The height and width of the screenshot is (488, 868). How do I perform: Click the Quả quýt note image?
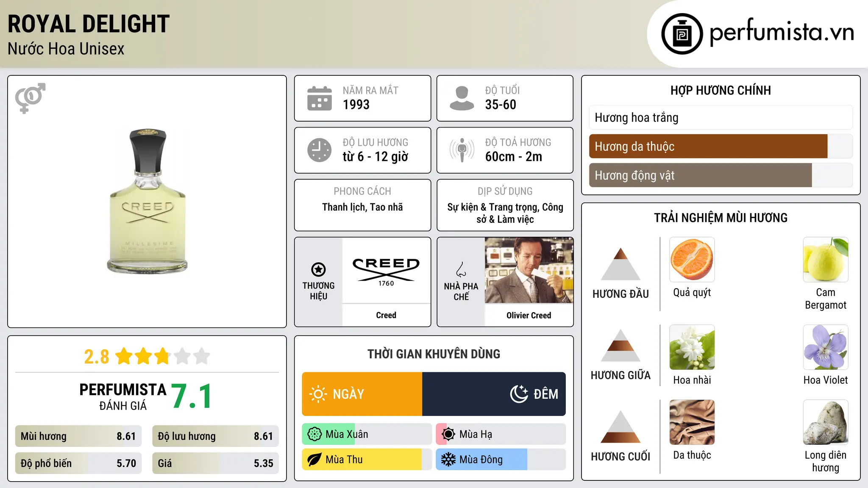[x=692, y=260]
